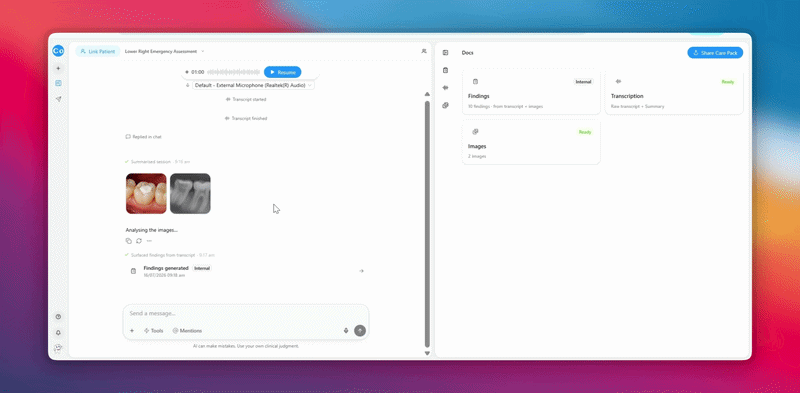Image resolution: width=800 pixels, height=393 pixels.
Task: Click the Ready badge on Transcription card
Action: click(728, 82)
